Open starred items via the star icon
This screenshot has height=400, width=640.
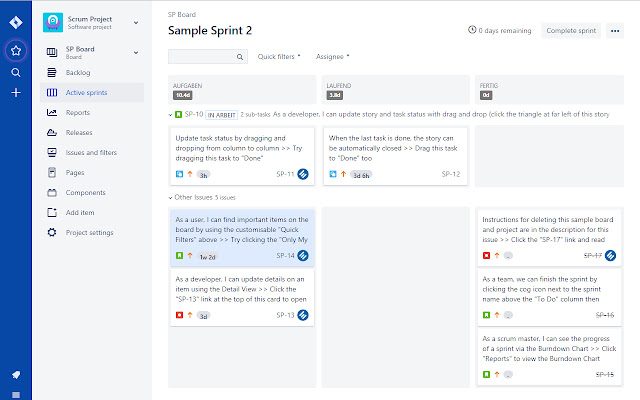pyautogui.click(x=15, y=50)
